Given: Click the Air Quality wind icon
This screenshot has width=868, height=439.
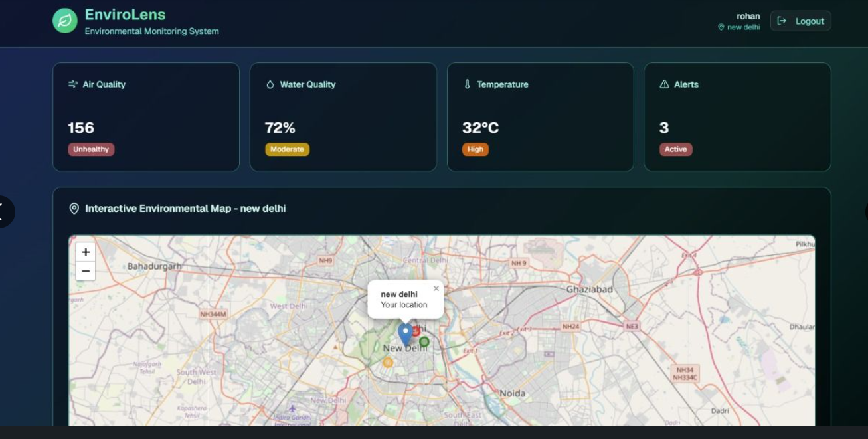Looking at the screenshot, I should click(73, 84).
